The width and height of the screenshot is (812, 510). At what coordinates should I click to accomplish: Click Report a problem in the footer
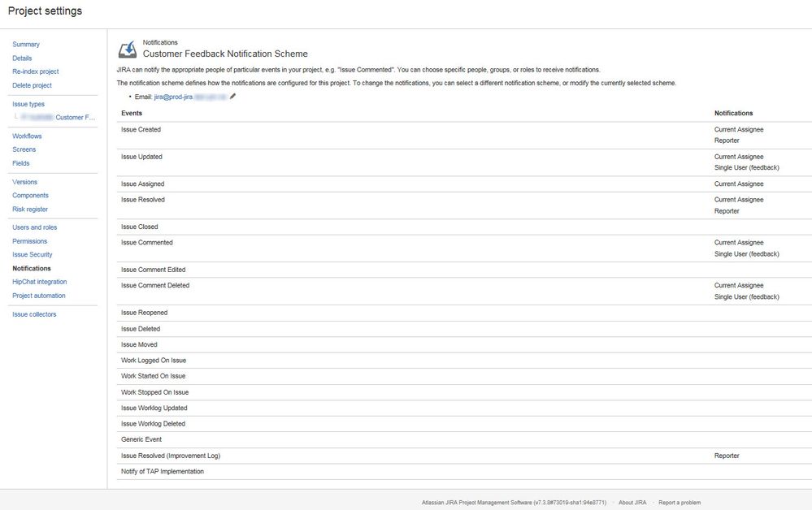pyautogui.click(x=680, y=502)
